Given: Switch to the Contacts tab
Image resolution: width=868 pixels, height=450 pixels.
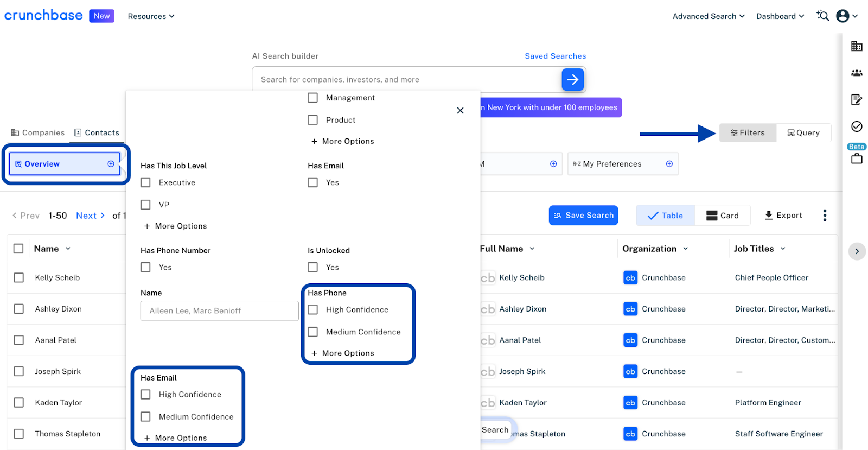Looking at the screenshot, I should pyautogui.click(x=97, y=132).
